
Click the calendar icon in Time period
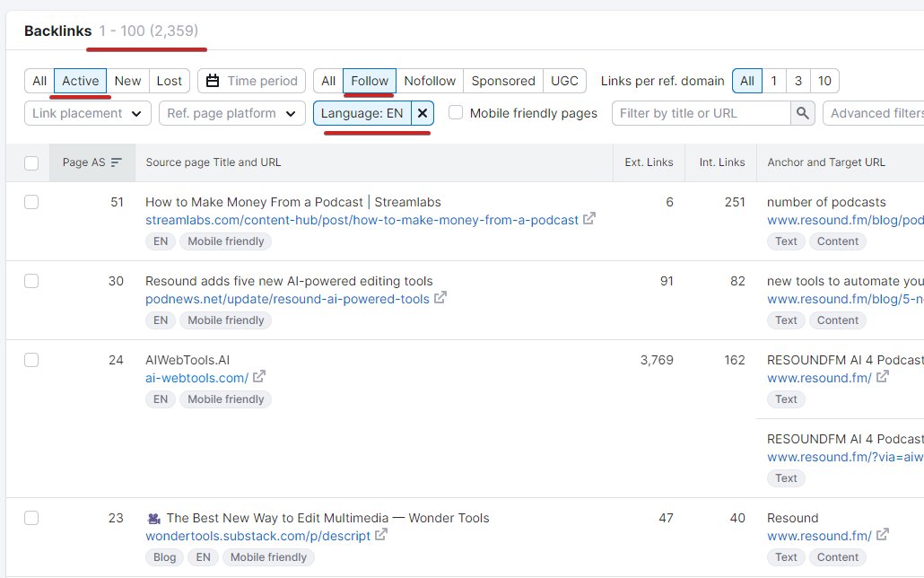point(213,81)
